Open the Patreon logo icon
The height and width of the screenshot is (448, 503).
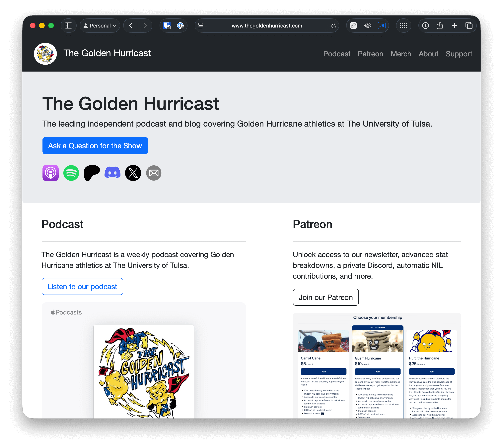click(x=92, y=173)
